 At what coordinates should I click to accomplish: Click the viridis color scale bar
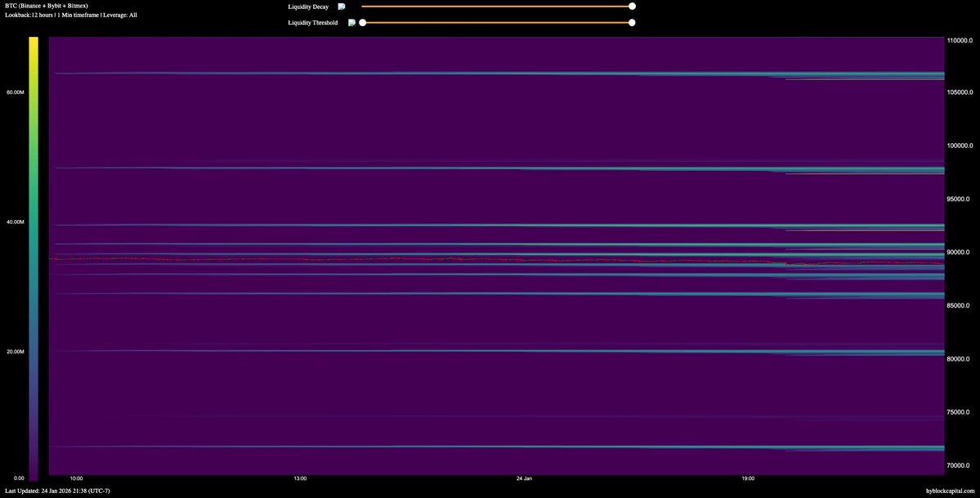coord(34,258)
